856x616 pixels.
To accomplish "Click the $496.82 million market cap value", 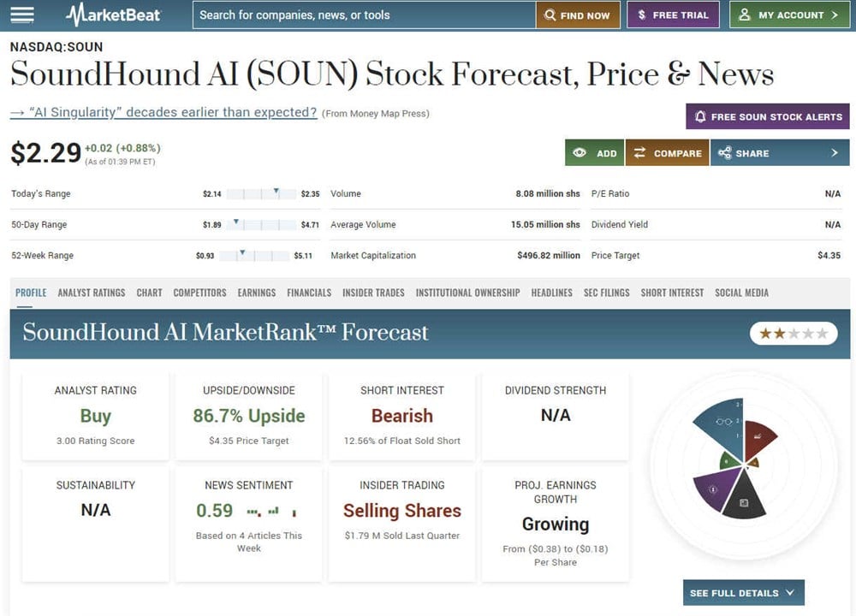I will pos(549,255).
